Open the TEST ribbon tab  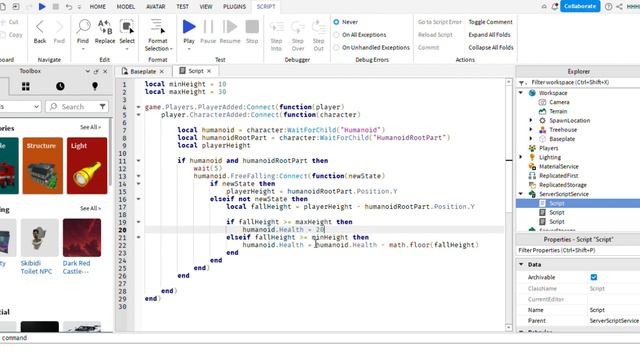(182, 7)
